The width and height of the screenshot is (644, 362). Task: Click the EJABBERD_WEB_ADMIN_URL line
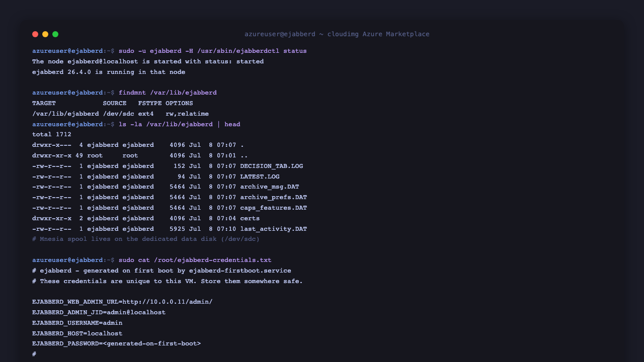pyautogui.click(x=122, y=302)
